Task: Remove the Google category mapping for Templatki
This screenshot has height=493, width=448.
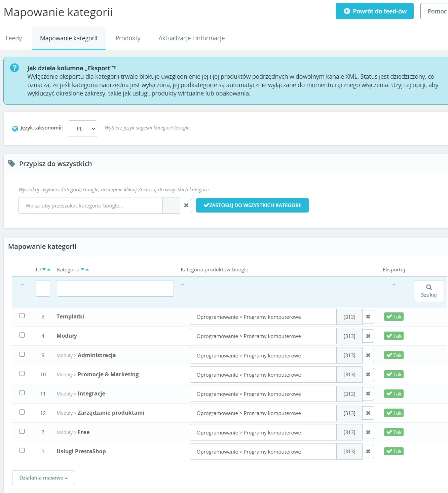Action: coord(368,316)
